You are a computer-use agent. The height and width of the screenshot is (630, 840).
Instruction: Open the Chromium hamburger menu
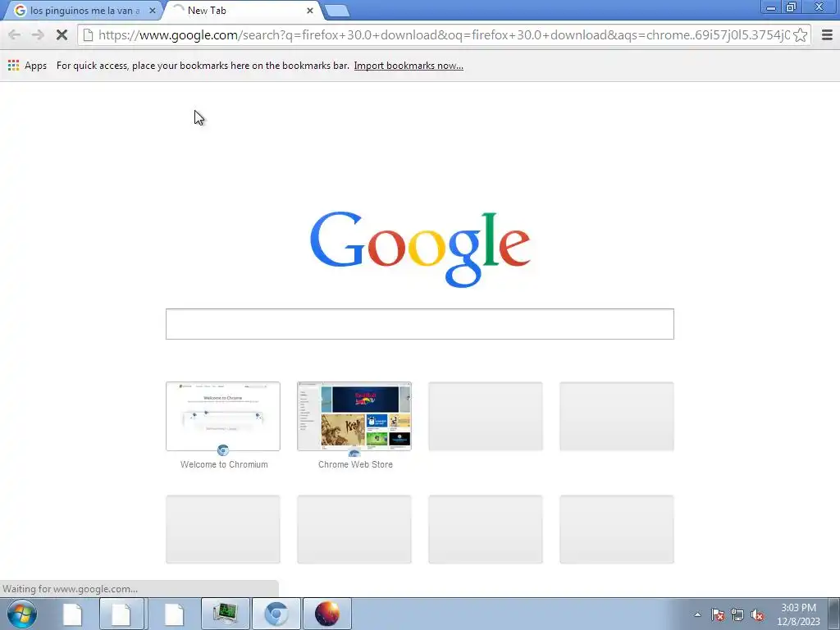coord(827,35)
